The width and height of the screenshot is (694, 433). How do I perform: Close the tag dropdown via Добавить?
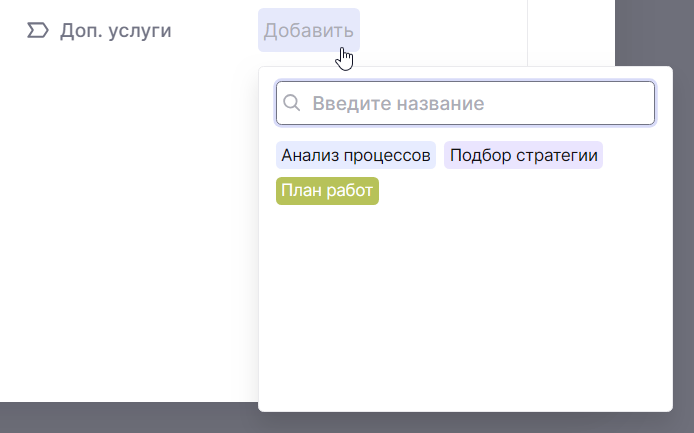[308, 30]
